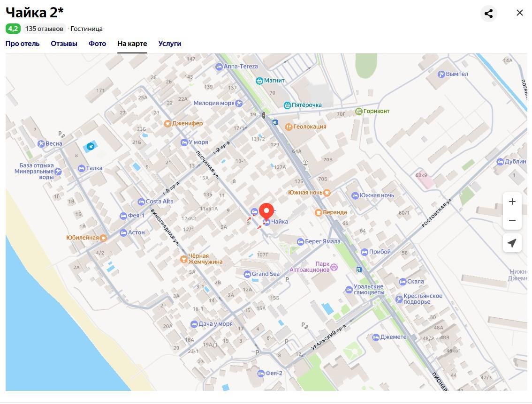532x404 pixels.
Task: Close the hotel map panel
Action: click(519, 13)
